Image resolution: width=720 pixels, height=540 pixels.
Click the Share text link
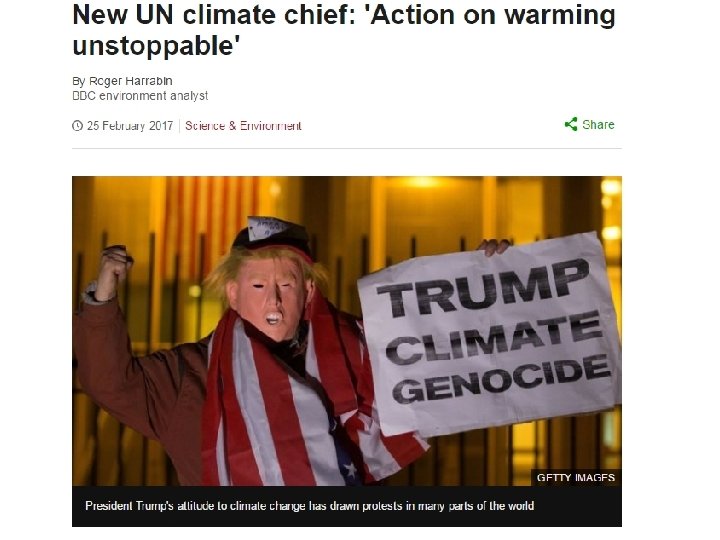(598, 125)
